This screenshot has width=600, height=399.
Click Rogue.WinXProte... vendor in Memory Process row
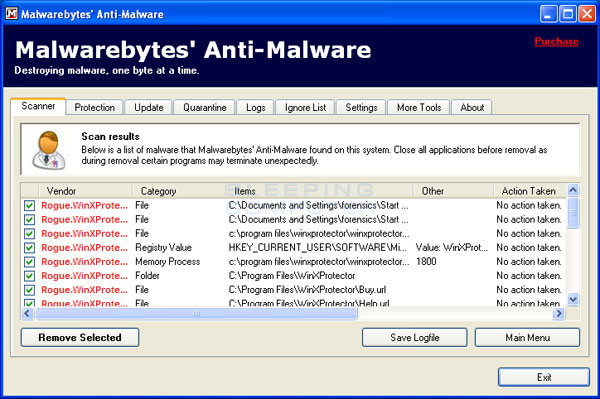tap(85, 262)
